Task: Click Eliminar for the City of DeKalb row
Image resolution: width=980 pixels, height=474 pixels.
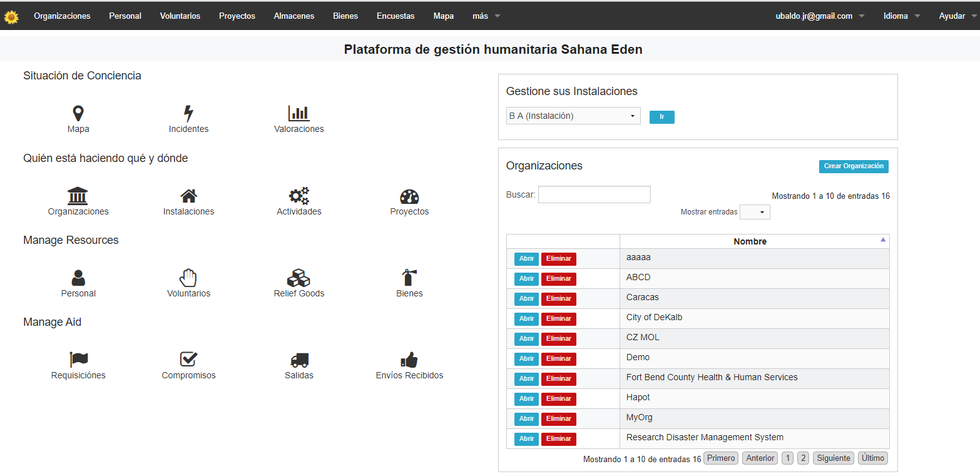Action: 559,319
